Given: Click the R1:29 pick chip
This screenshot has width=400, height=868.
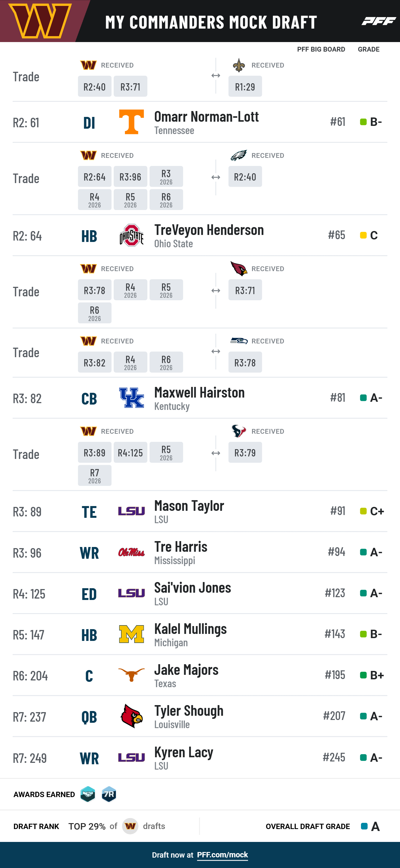Looking at the screenshot, I should coord(245,86).
